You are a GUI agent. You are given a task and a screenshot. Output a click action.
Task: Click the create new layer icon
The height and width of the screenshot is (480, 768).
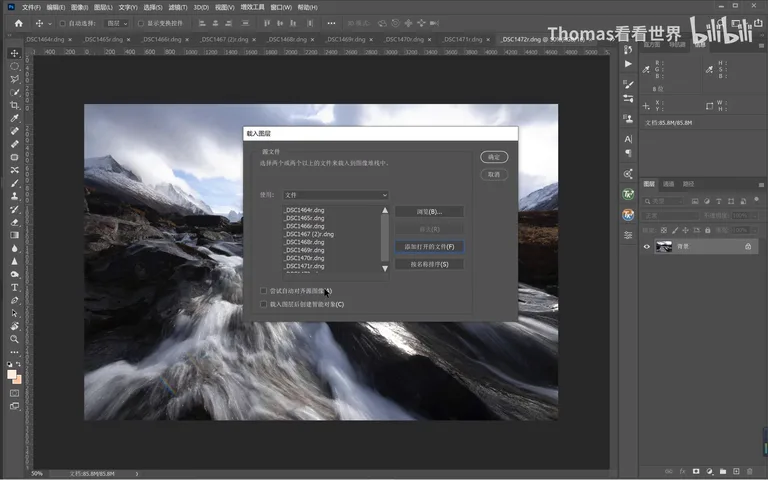tap(736, 471)
